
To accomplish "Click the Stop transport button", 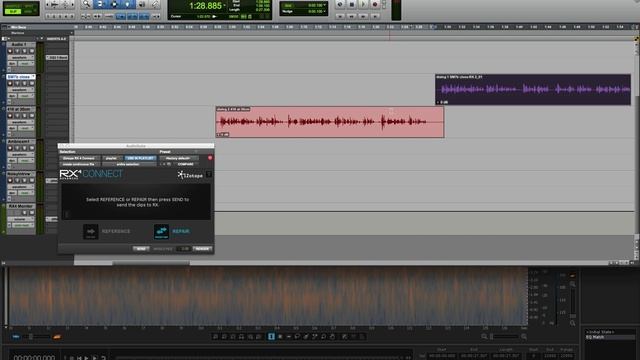I will pyautogui.click(x=351, y=4).
